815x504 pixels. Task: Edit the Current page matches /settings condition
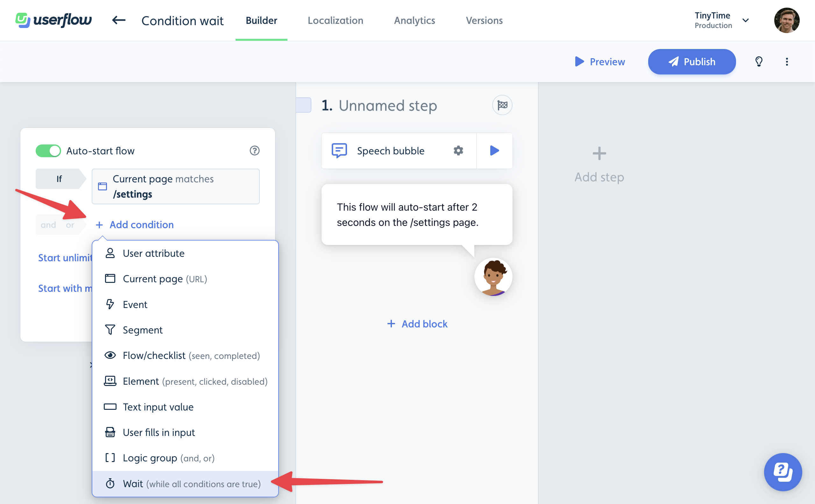coord(176,186)
